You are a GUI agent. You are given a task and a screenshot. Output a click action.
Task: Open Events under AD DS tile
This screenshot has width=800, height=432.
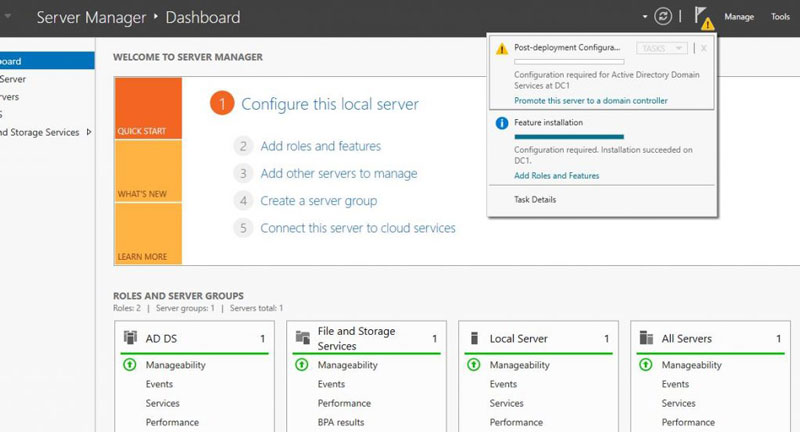159,384
